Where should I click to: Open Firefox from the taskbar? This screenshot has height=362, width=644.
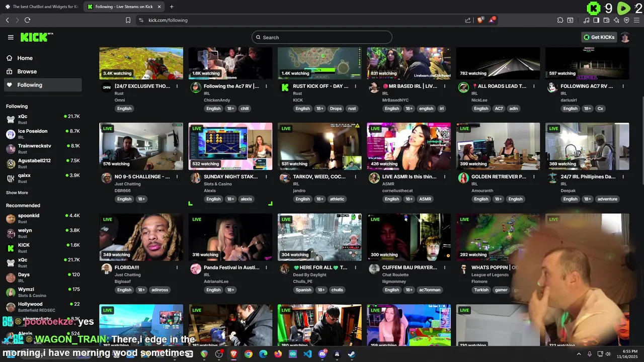(x=278, y=354)
